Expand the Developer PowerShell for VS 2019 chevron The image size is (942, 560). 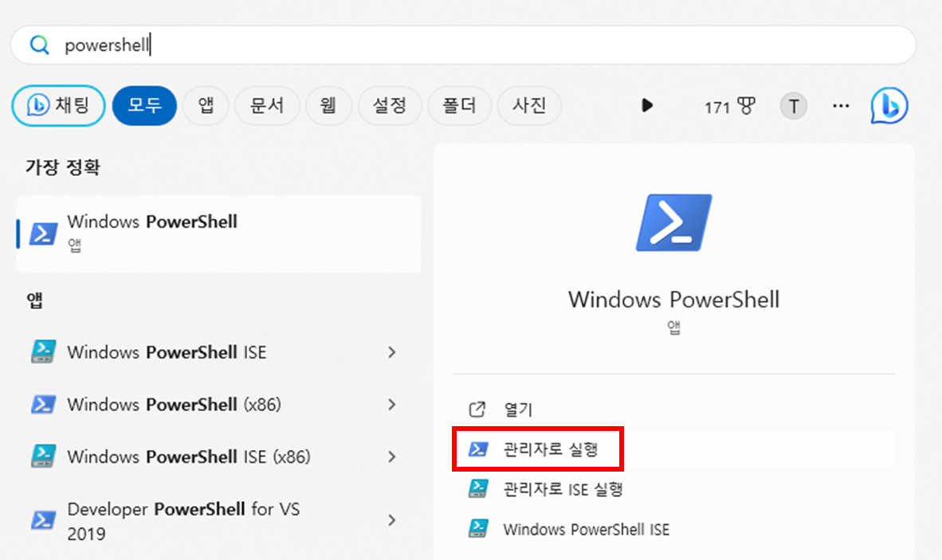pyautogui.click(x=391, y=520)
